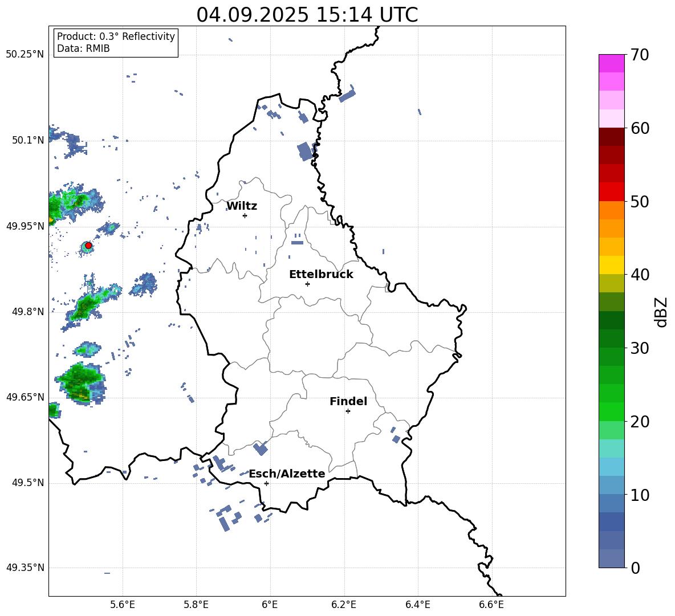The width and height of the screenshot is (675, 616).
Task: Click the bright red 50 dBZ colorbar swatch
Action: click(x=611, y=192)
